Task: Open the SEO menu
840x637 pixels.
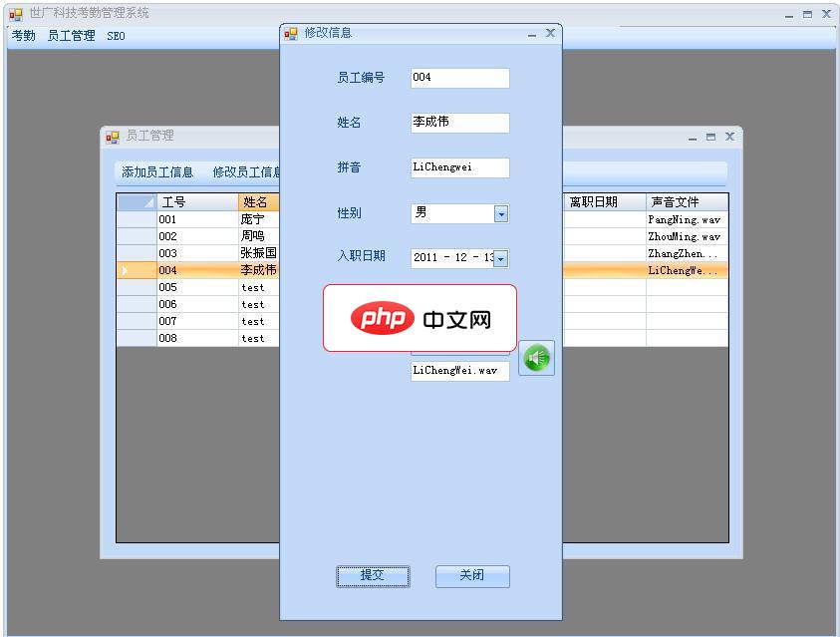Action: click(116, 36)
